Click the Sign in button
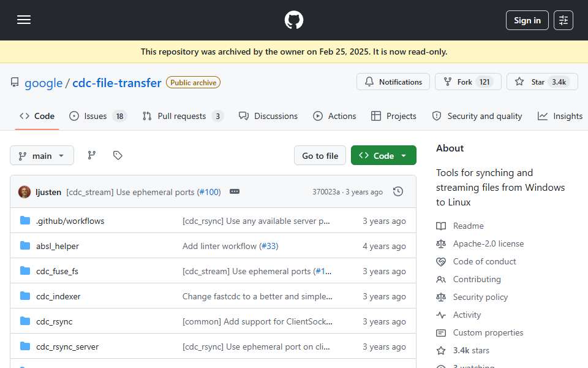The image size is (588, 368). (527, 20)
